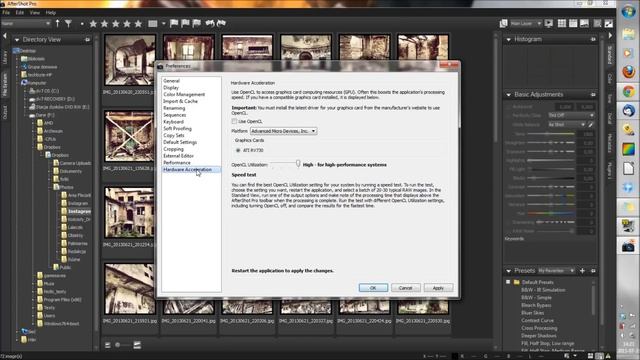
Task: Click the layers icon beside Main Layer
Action: point(503,24)
